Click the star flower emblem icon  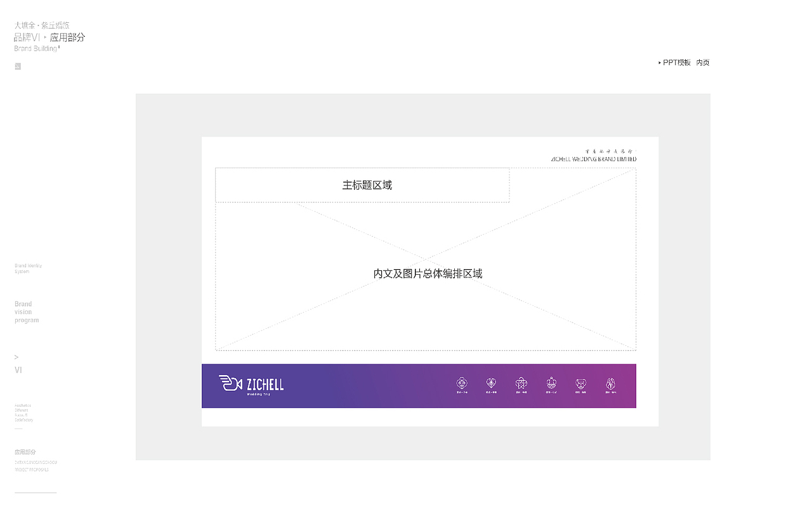(521, 383)
